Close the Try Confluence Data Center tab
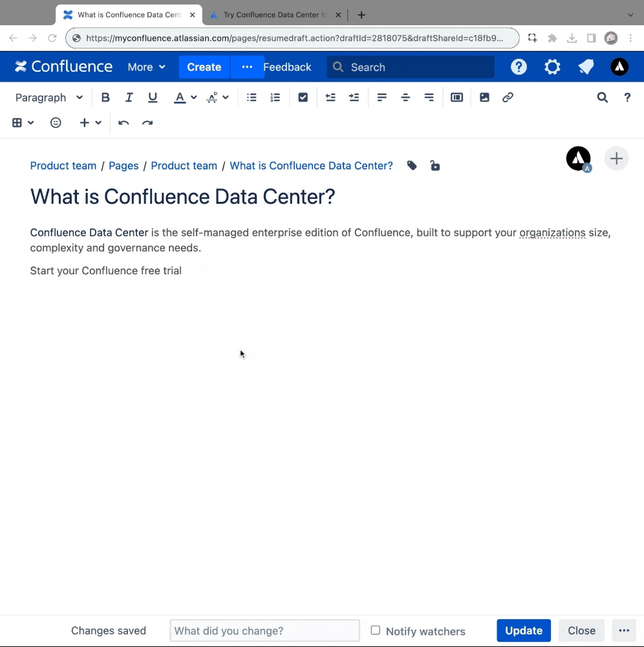The width and height of the screenshot is (644, 647). 338,15
